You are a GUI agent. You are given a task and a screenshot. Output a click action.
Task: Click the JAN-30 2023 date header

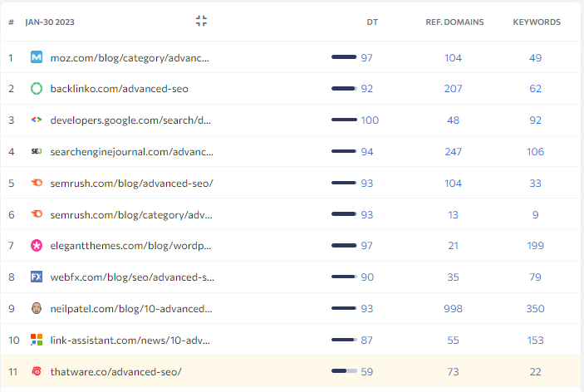(x=50, y=22)
